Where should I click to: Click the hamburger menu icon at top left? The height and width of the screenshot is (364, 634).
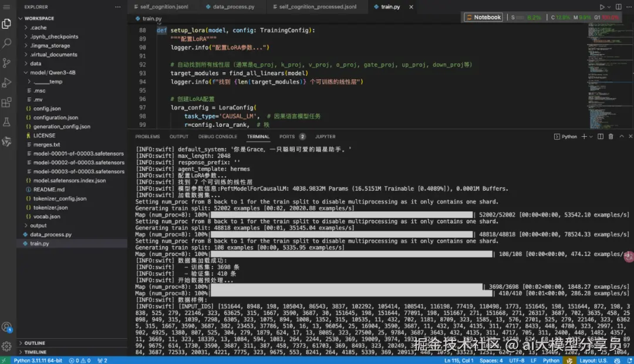(x=6, y=7)
